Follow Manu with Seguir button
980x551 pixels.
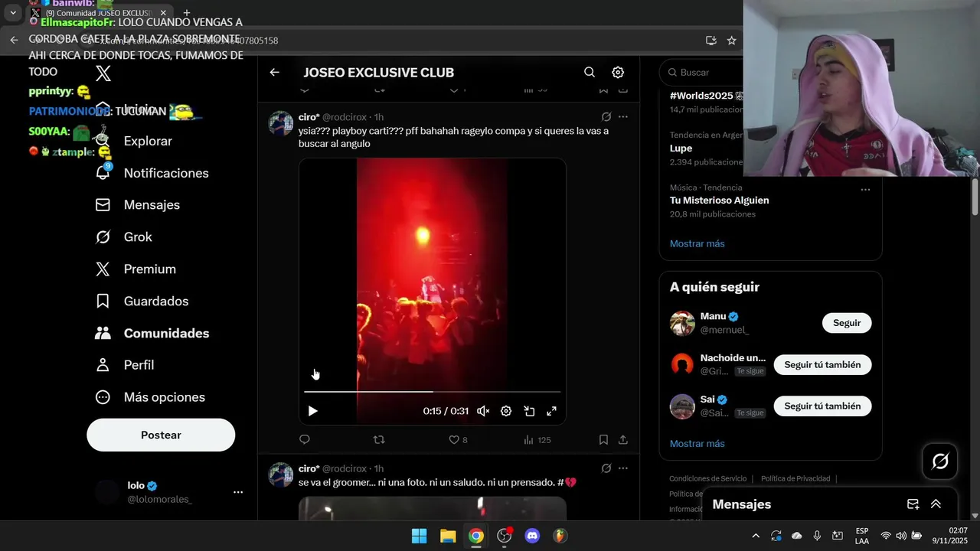click(847, 323)
